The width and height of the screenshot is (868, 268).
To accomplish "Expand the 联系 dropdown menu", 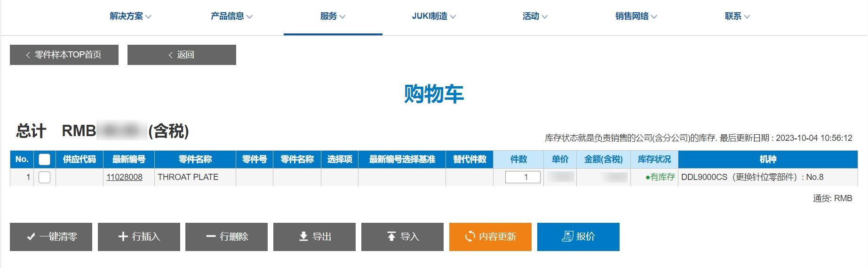I will click(737, 16).
